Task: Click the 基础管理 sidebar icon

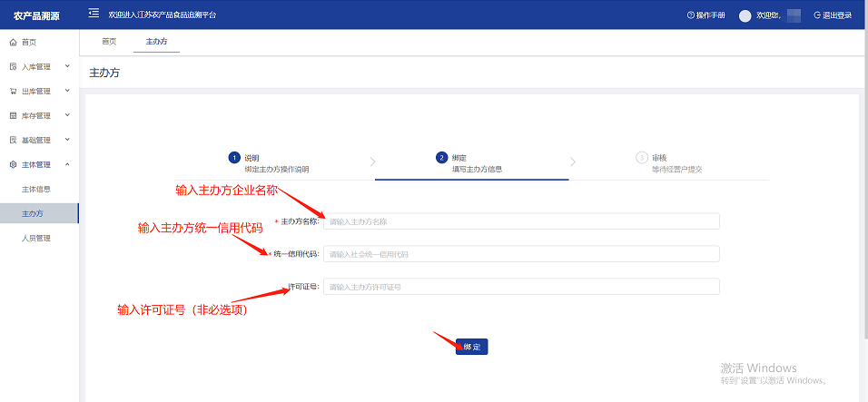Action: click(x=13, y=141)
